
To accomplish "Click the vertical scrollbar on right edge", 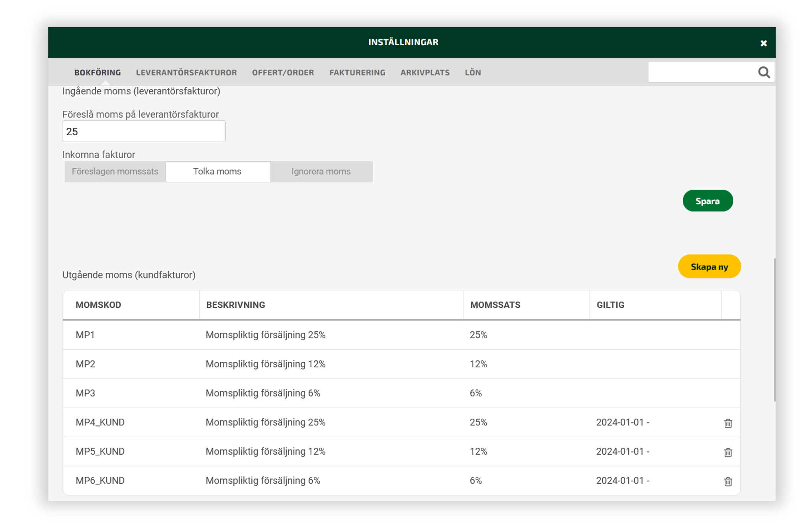I will (774, 329).
